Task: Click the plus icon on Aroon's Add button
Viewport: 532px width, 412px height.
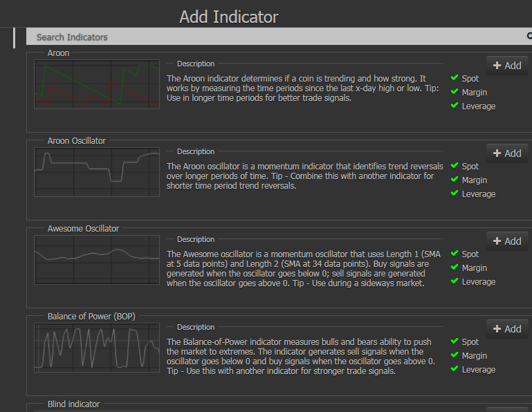Action: [497, 66]
